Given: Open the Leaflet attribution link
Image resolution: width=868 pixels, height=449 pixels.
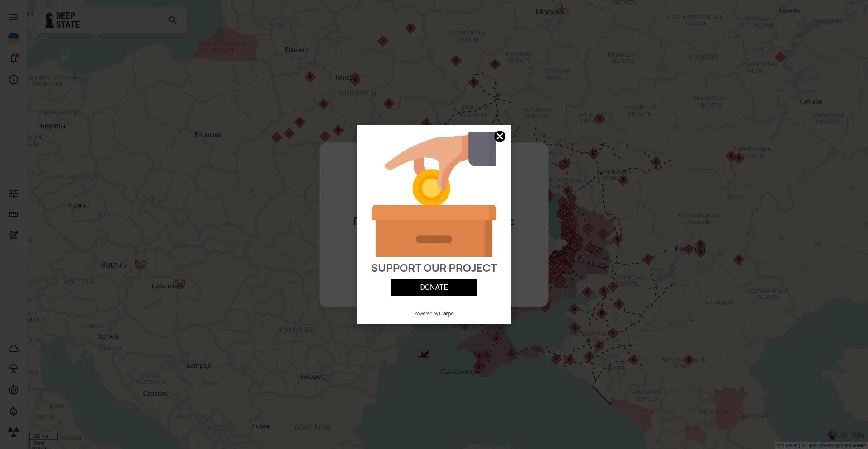Looking at the screenshot, I should 790,445.
